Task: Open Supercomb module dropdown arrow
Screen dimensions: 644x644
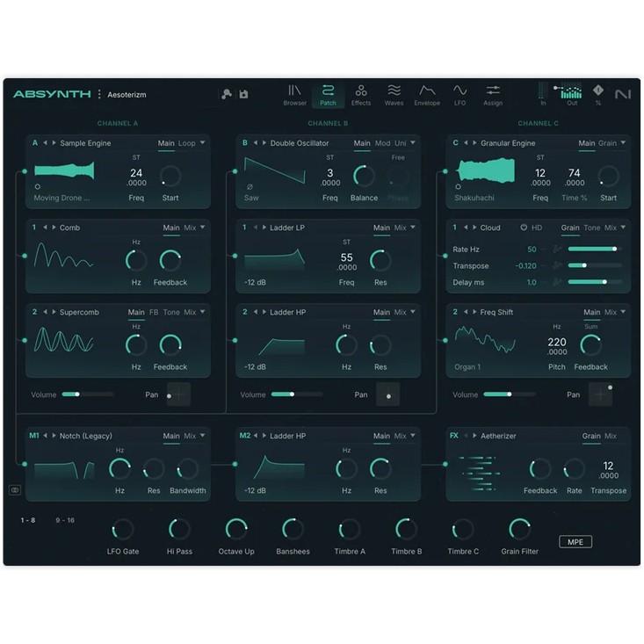Action: tap(202, 312)
